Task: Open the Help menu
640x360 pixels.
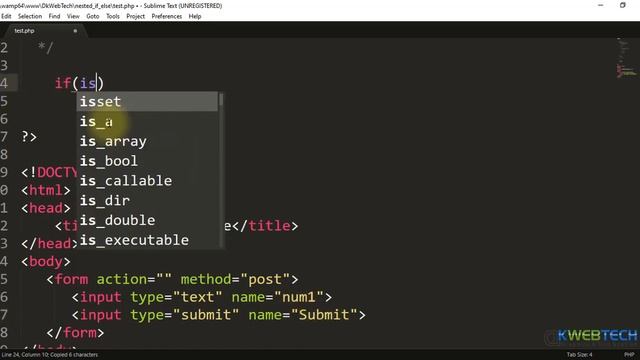Action: 195,16
